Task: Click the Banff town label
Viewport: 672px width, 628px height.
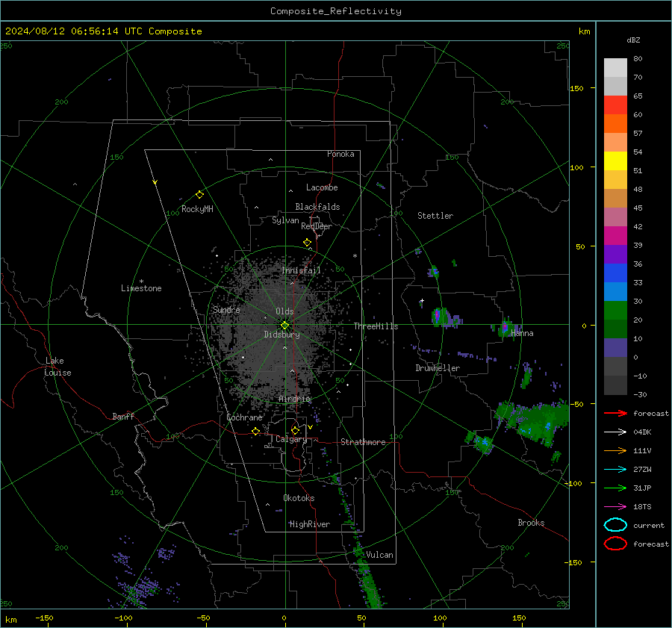Action: 123,416
